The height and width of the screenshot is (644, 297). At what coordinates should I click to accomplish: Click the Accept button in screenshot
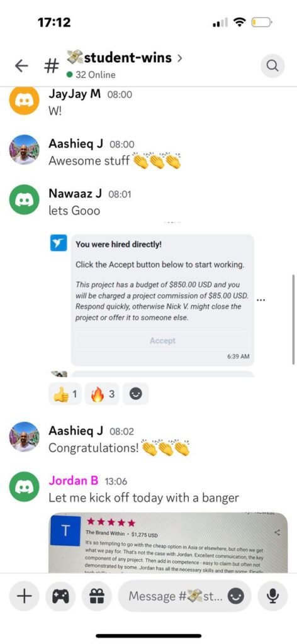click(x=163, y=340)
